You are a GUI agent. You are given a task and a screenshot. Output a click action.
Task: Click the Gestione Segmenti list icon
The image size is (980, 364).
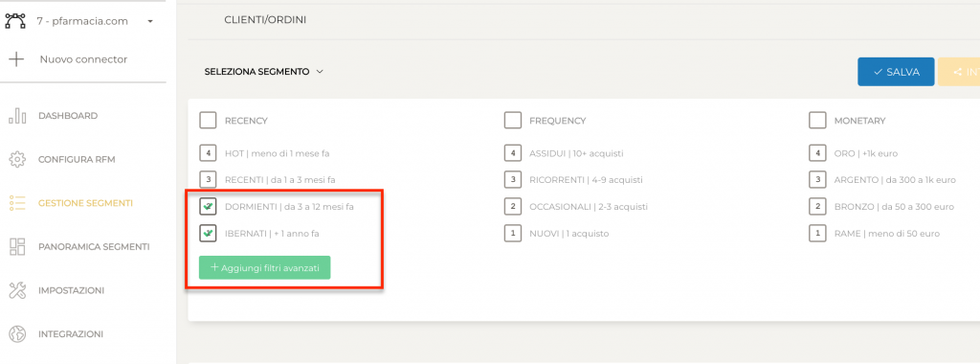coord(17,203)
